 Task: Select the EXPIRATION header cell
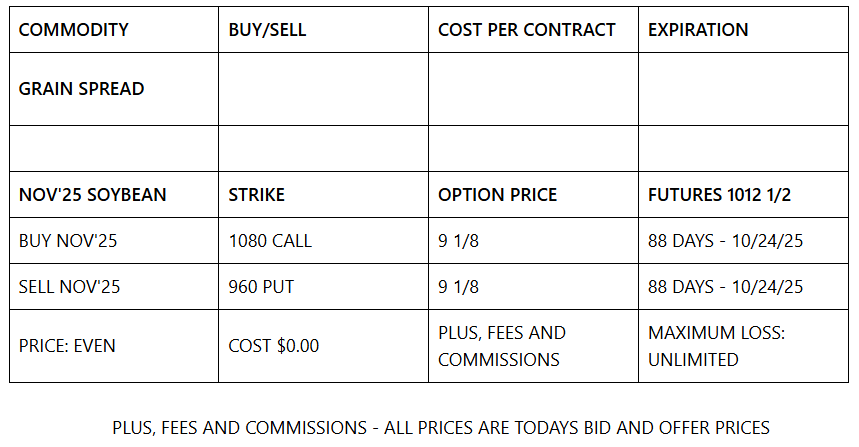(743, 30)
